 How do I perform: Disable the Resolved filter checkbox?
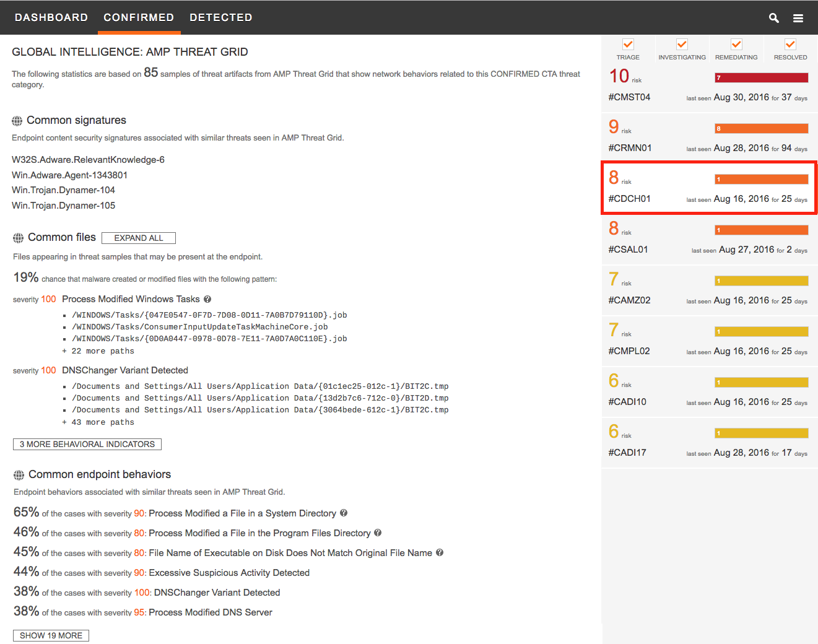click(790, 45)
